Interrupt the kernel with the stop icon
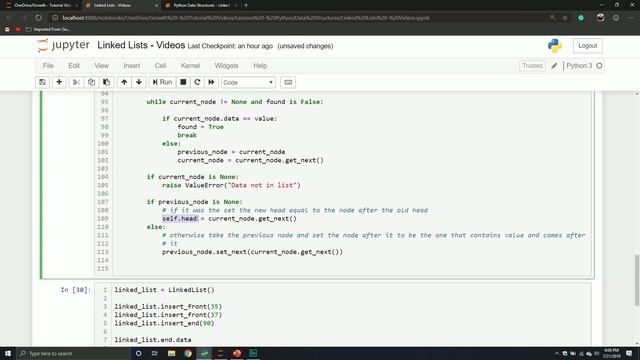This screenshot has width=640, height=360. [183, 82]
